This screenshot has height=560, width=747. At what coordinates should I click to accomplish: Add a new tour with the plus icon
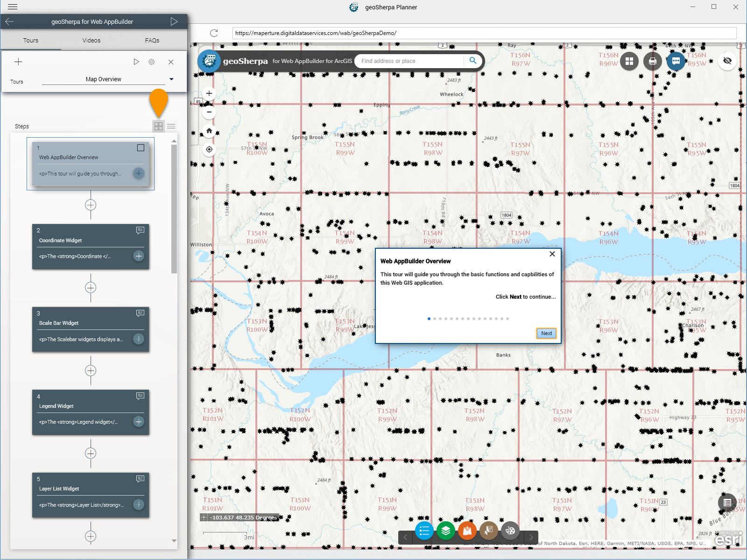[x=18, y=62]
